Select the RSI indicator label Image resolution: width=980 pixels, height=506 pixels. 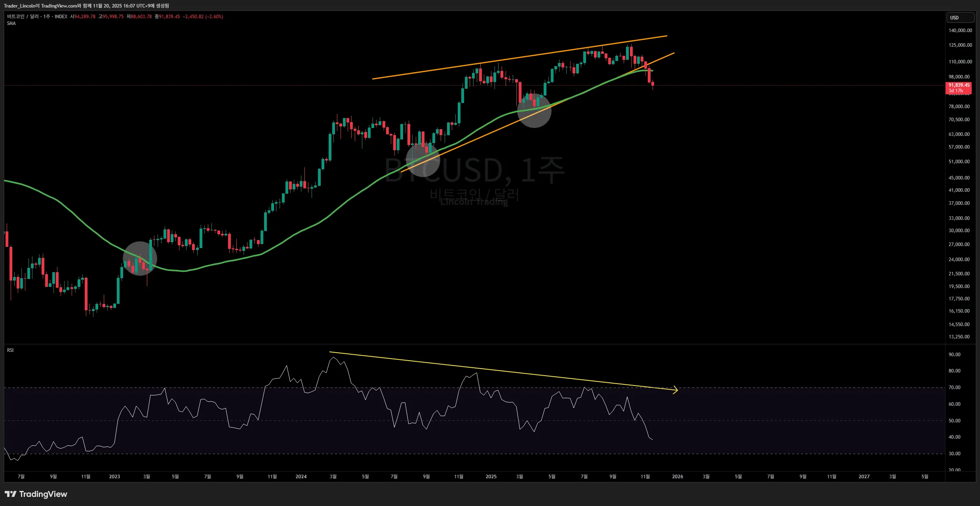click(10, 350)
